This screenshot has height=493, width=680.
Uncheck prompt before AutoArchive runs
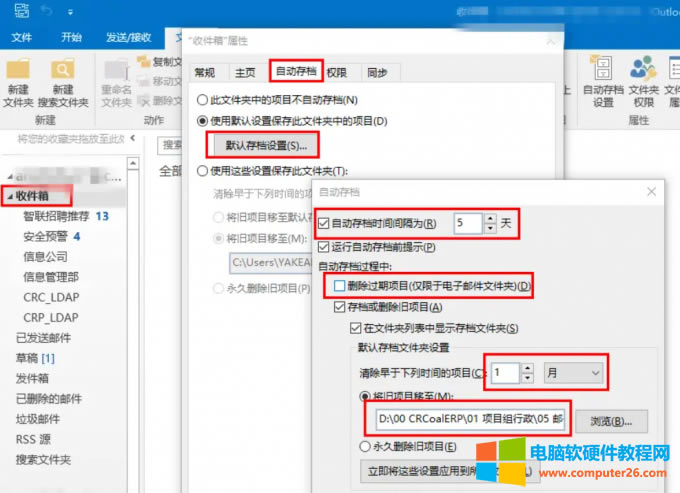[323, 246]
